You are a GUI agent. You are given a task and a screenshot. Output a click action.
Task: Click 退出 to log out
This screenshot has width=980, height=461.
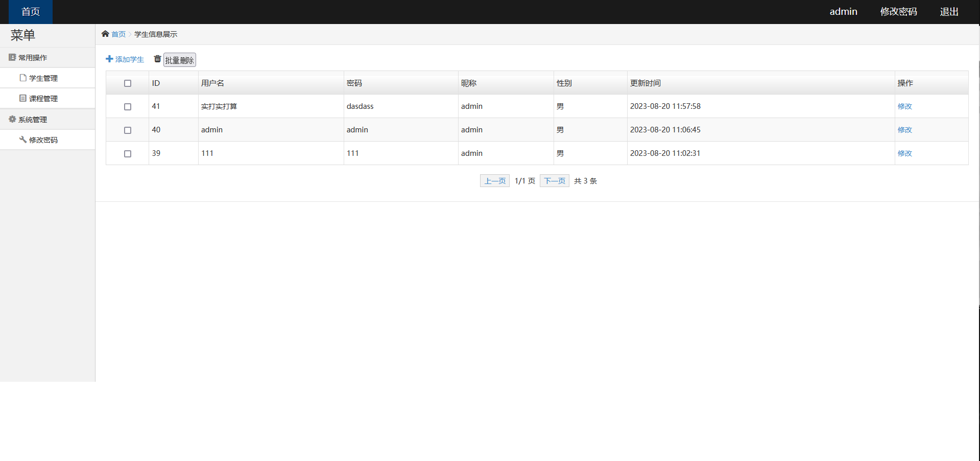[949, 12]
